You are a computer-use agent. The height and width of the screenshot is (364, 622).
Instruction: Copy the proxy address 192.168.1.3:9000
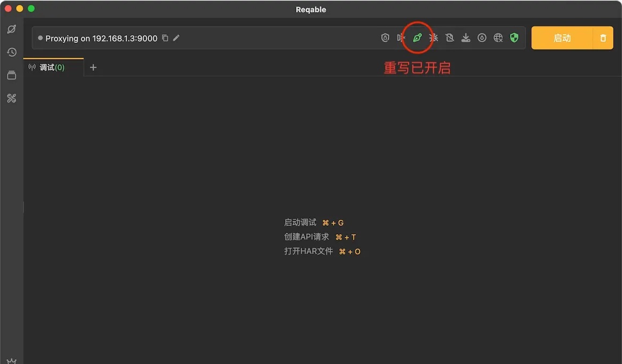point(165,38)
